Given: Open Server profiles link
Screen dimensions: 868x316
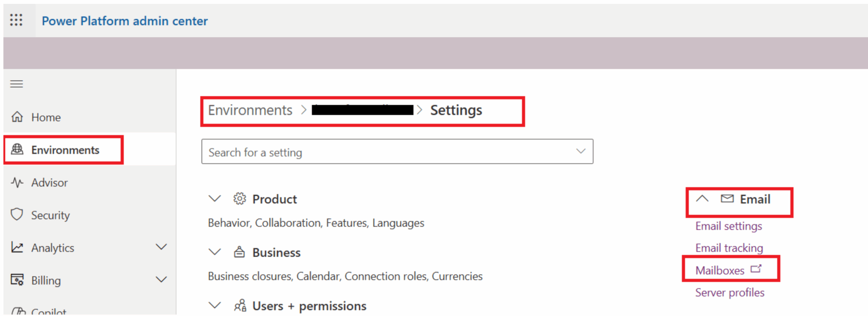Looking at the screenshot, I should [x=730, y=292].
